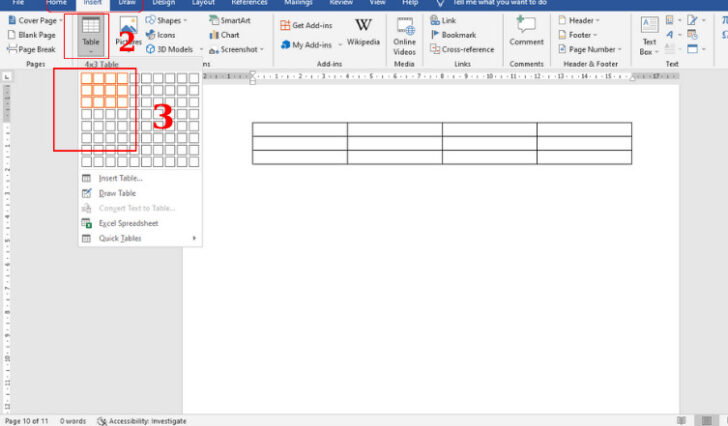Viewport: 728px width, 426px height.
Task: Switch to the Design tab
Action: [163, 3]
